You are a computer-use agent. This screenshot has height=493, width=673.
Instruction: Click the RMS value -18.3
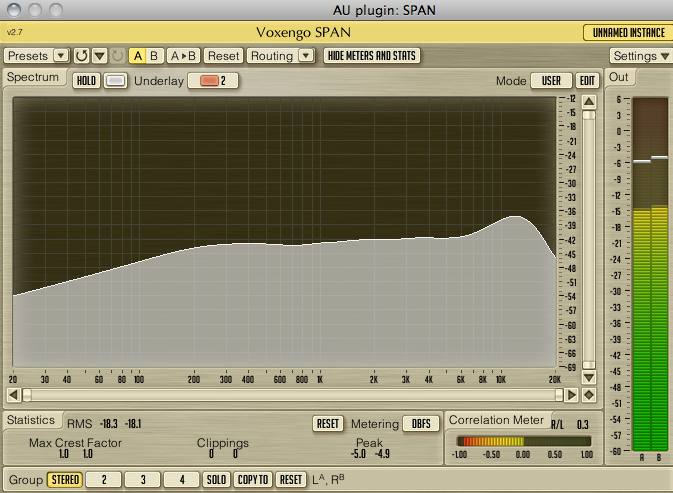click(109, 424)
